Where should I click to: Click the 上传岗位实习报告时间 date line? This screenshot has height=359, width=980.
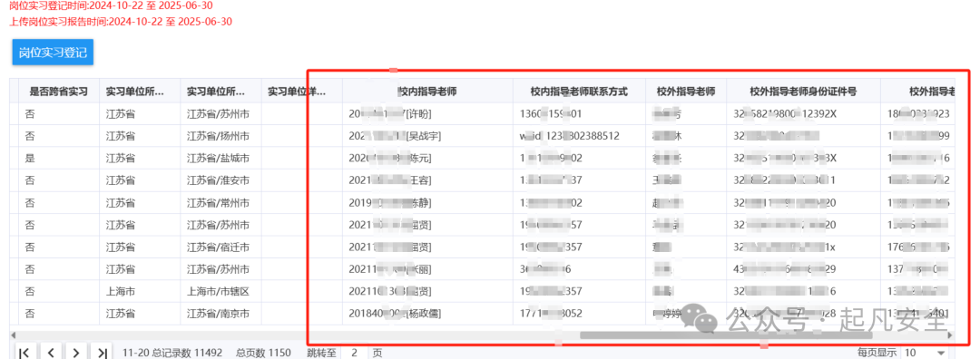(x=122, y=22)
